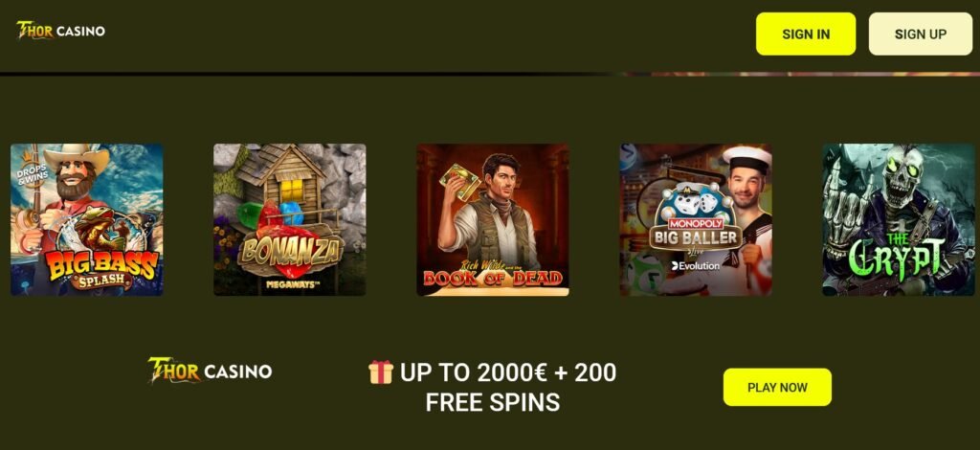
Task: Select The Crypt game thumbnail
Action: tap(899, 219)
